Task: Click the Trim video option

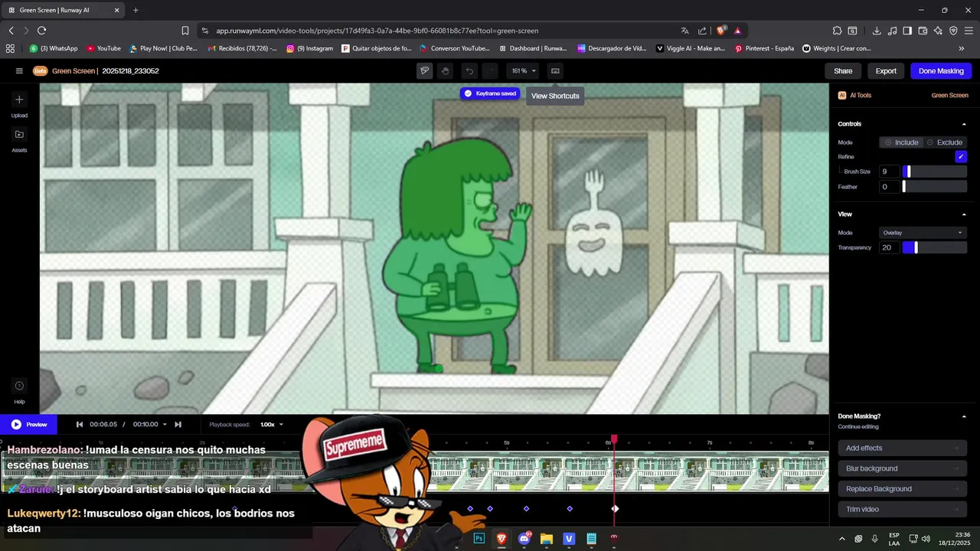Action: [x=902, y=510]
